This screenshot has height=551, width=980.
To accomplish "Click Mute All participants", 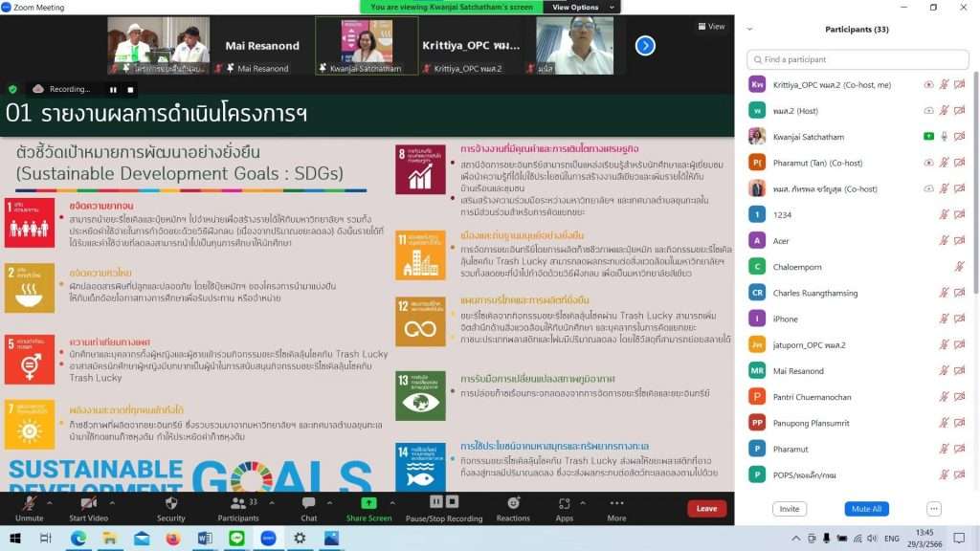I will coord(866,509).
